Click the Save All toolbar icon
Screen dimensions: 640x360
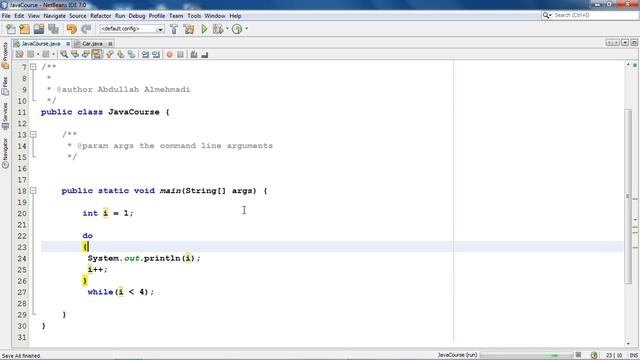click(x=53, y=29)
